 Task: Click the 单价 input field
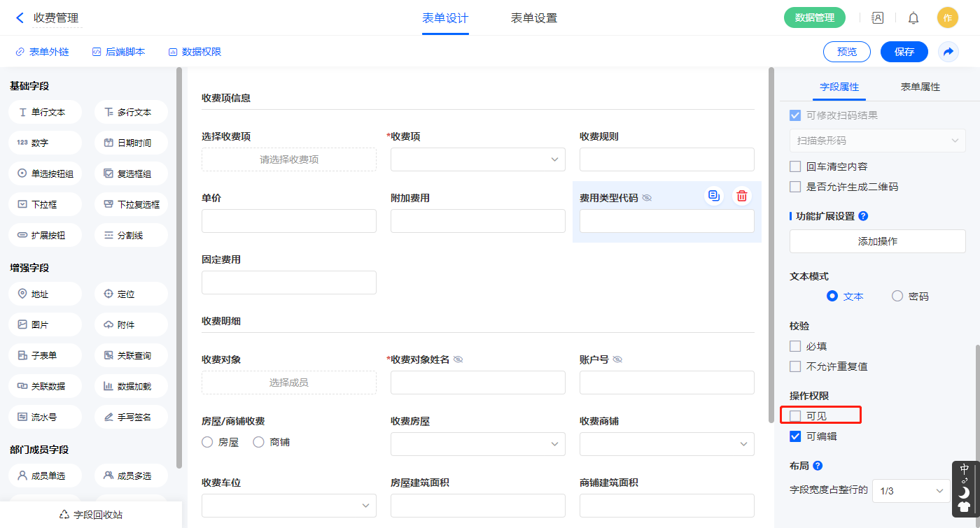(288, 221)
